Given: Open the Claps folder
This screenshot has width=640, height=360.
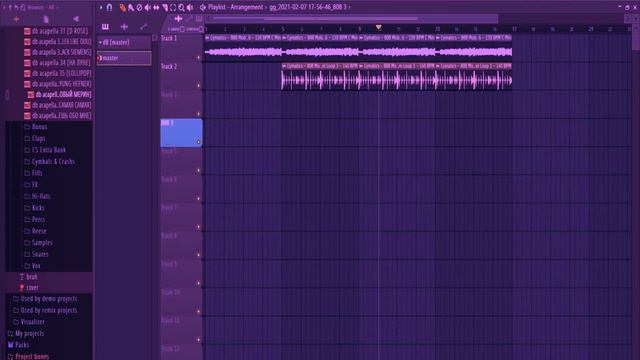Looking at the screenshot, I should 35,138.
